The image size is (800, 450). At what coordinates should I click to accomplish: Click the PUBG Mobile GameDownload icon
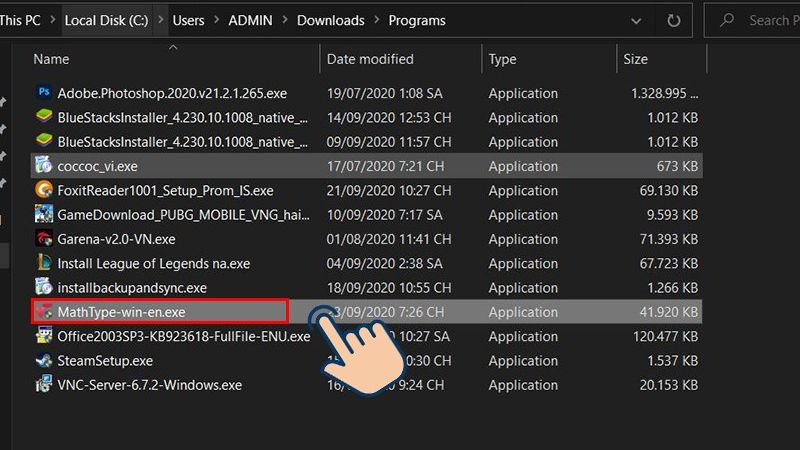click(44, 214)
